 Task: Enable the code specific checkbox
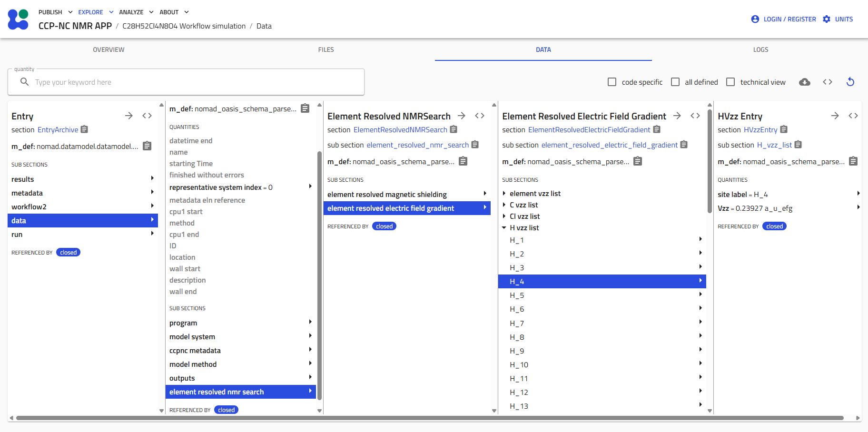coord(612,82)
